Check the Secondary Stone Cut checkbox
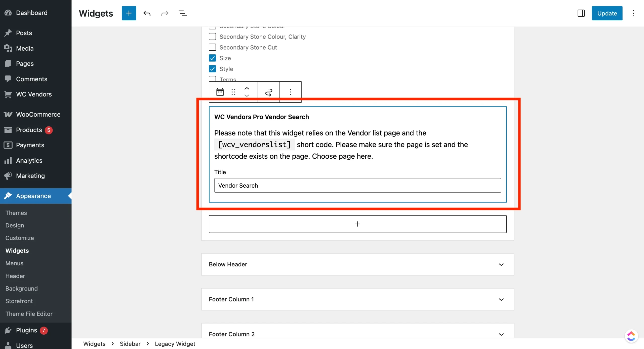This screenshot has width=644, height=349. pos(212,47)
